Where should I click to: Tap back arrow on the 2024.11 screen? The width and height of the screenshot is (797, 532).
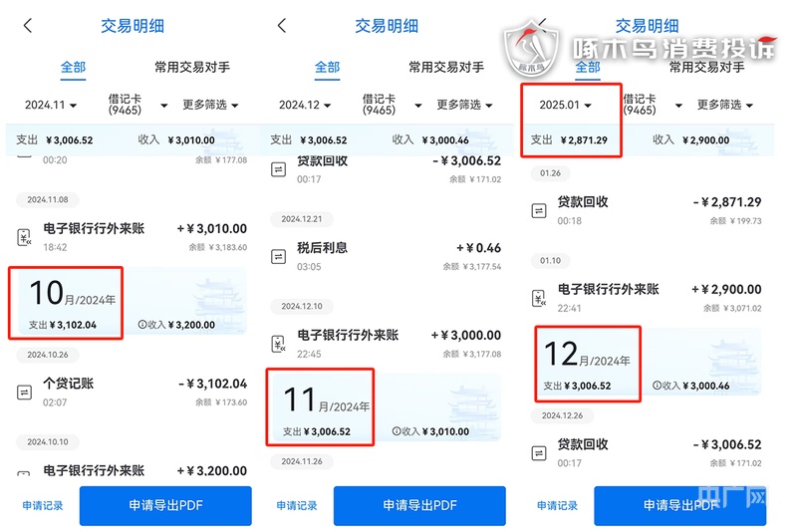click(x=27, y=26)
